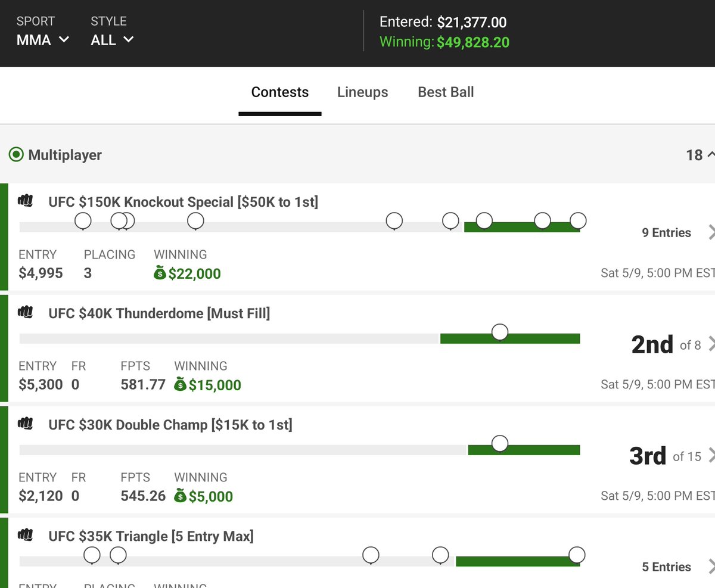Click the money bag icon beside $15,000
The height and width of the screenshot is (588, 715).
coord(180,385)
